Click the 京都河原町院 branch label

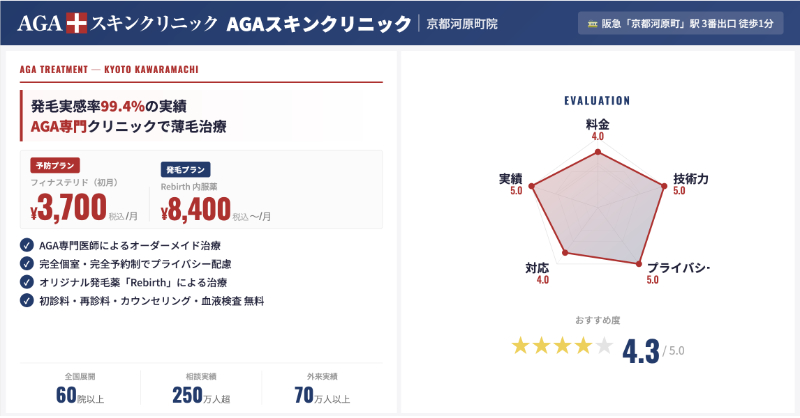[461, 23]
